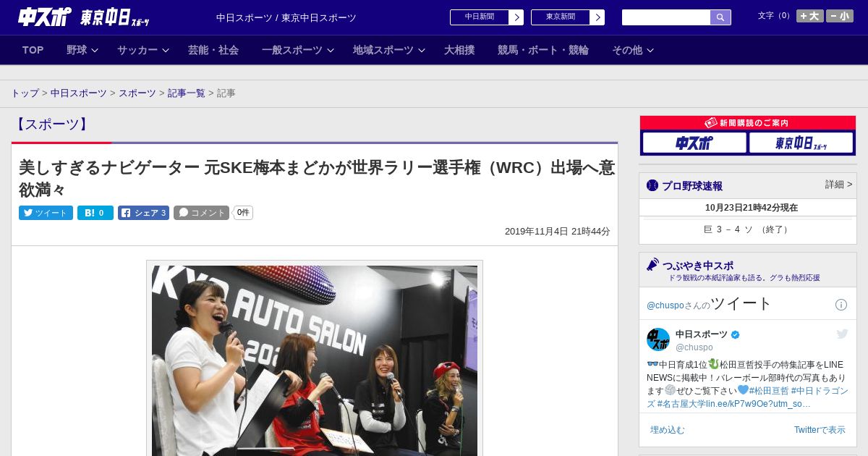Open the #松田亘哲 hashtag link
868x456 pixels.
tap(768, 391)
